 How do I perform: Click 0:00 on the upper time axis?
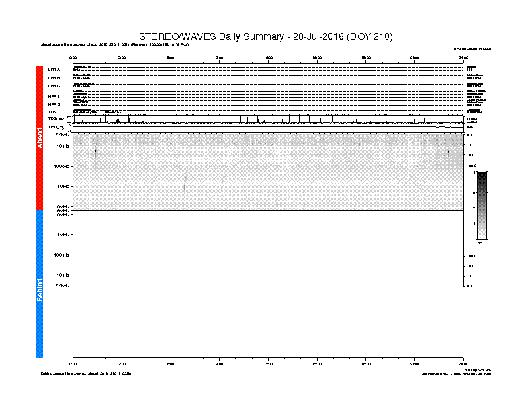tap(73, 58)
